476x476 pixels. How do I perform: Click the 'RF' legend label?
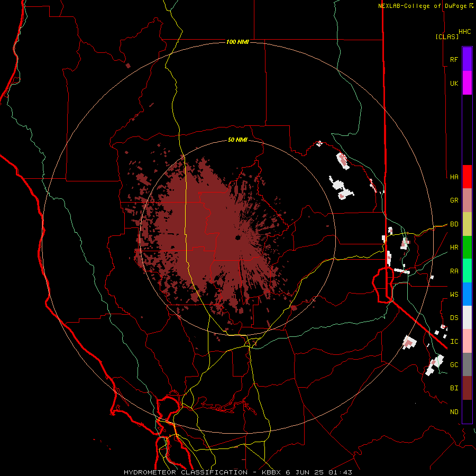point(454,59)
